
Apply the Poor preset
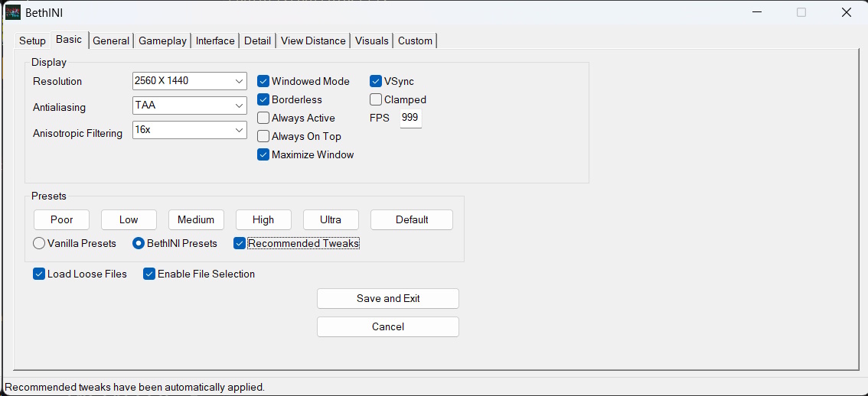coord(61,219)
